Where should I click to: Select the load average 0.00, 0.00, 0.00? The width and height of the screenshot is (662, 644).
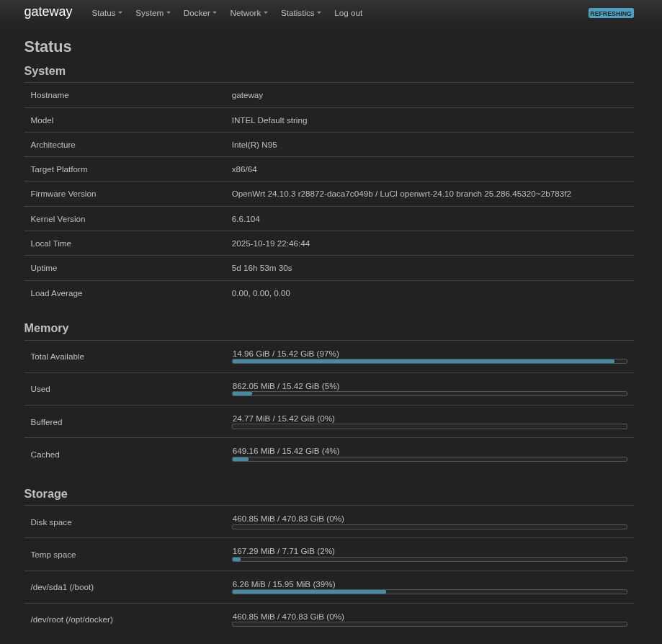(x=261, y=293)
